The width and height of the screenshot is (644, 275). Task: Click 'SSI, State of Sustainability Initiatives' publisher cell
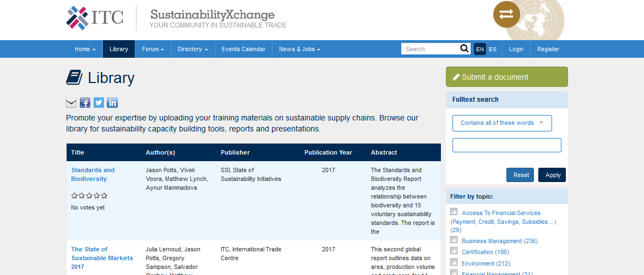pos(251,174)
